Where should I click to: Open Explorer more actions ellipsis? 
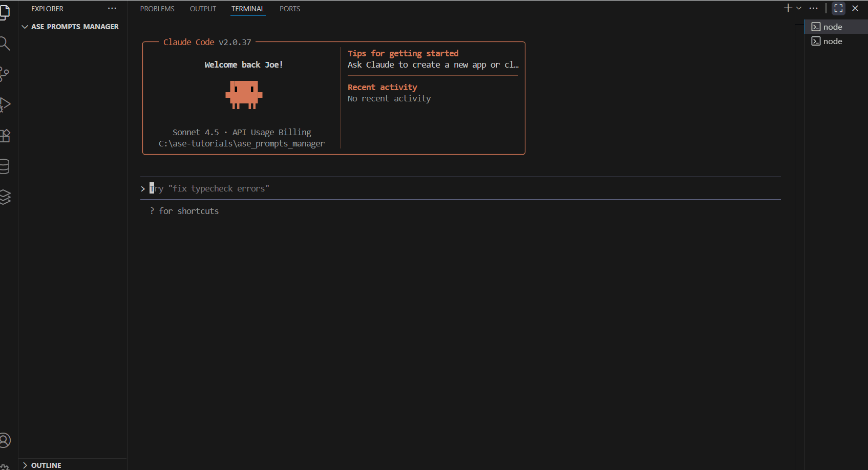[112, 9]
